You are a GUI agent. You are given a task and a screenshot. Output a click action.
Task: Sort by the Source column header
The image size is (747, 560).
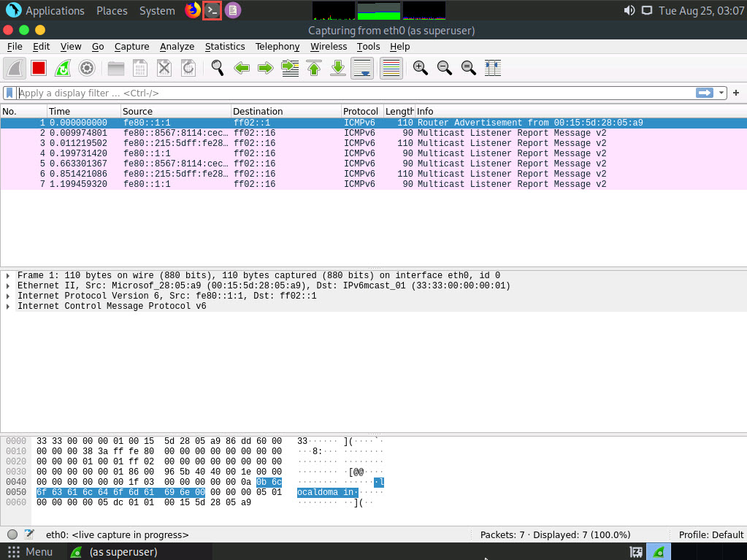(x=176, y=111)
